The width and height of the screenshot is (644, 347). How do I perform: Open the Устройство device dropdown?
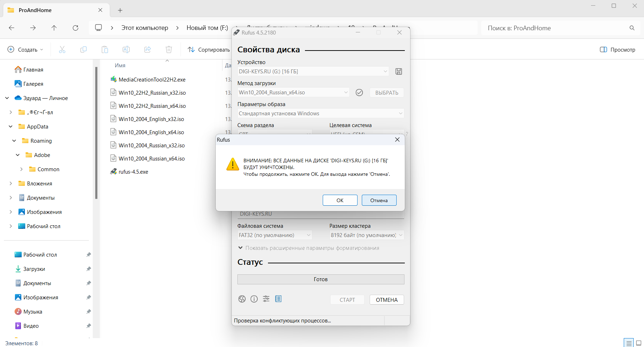point(313,72)
